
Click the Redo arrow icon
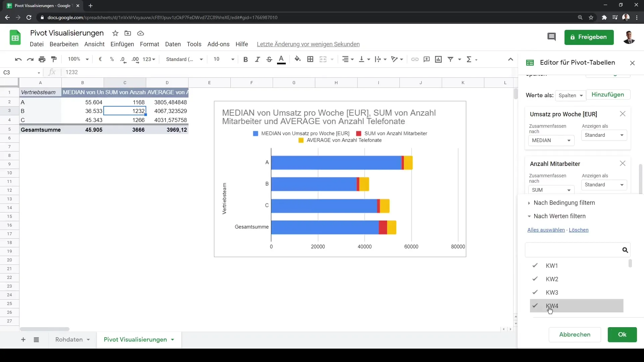(x=30, y=59)
